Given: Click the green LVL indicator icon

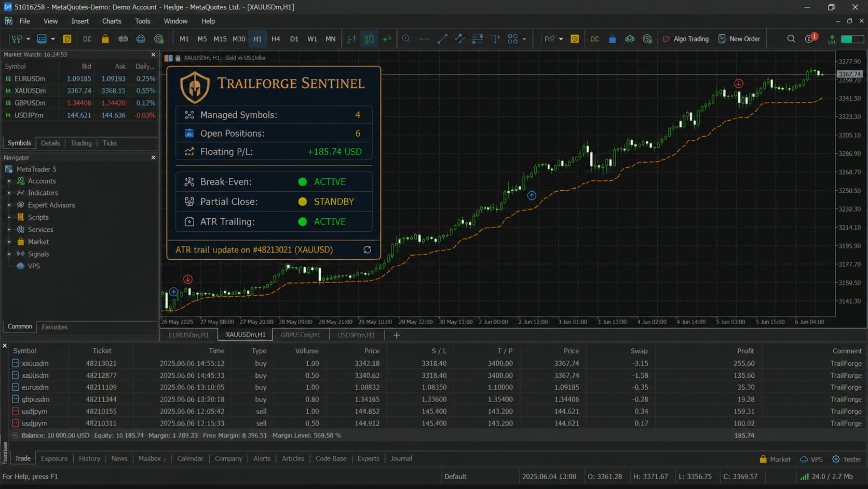Looking at the screenshot, I should (x=832, y=39).
